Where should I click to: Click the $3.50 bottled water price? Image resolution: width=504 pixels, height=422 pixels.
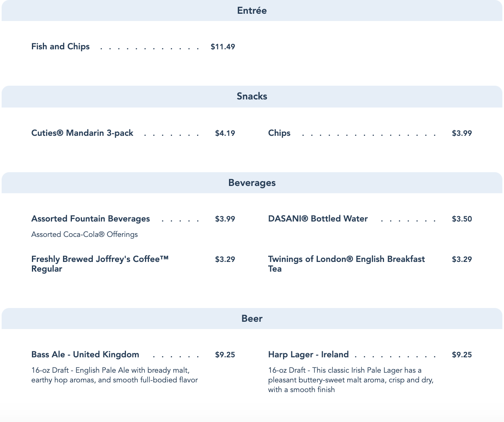462,219
